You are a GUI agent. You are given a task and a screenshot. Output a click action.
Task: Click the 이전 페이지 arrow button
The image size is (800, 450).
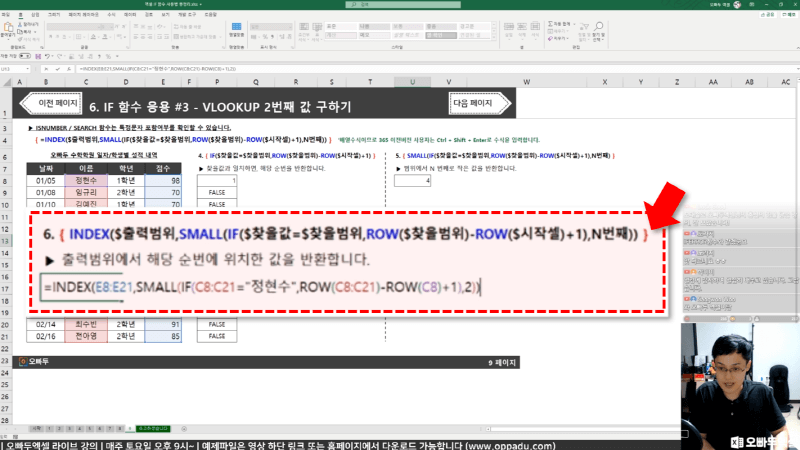(51, 103)
